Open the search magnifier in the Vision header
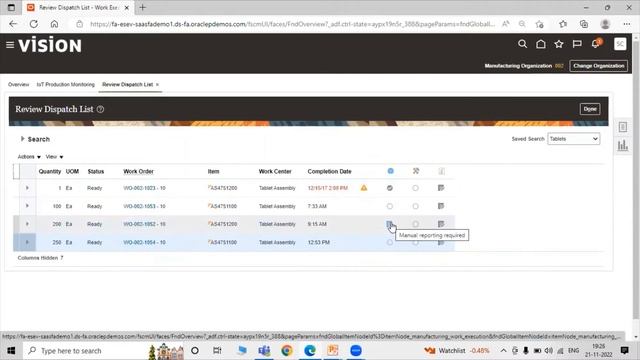 click(522, 44)
